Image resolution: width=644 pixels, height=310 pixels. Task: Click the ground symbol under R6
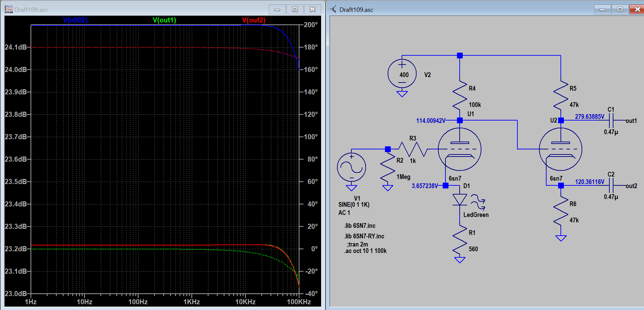point(560,238)
